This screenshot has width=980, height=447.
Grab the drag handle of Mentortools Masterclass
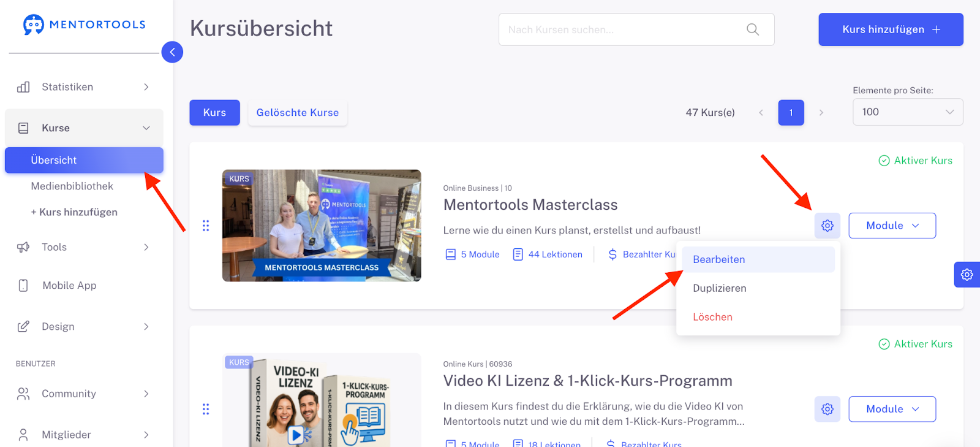click(206, 226)
